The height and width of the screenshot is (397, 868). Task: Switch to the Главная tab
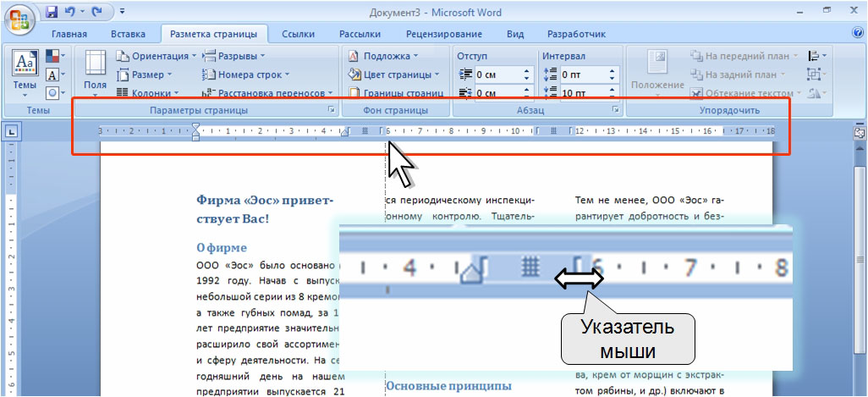click(x=69, y=35)
